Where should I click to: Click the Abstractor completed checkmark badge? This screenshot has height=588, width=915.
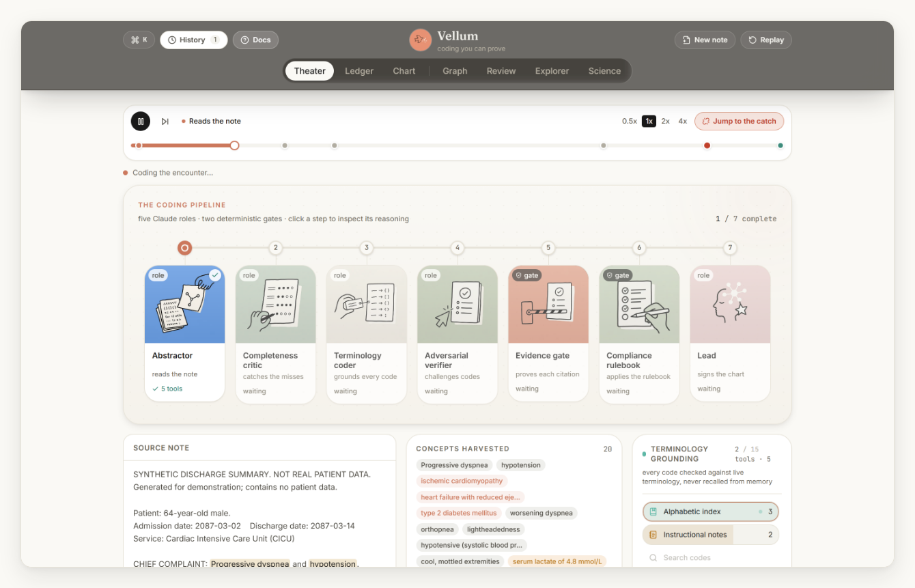[x=215, y=275]
